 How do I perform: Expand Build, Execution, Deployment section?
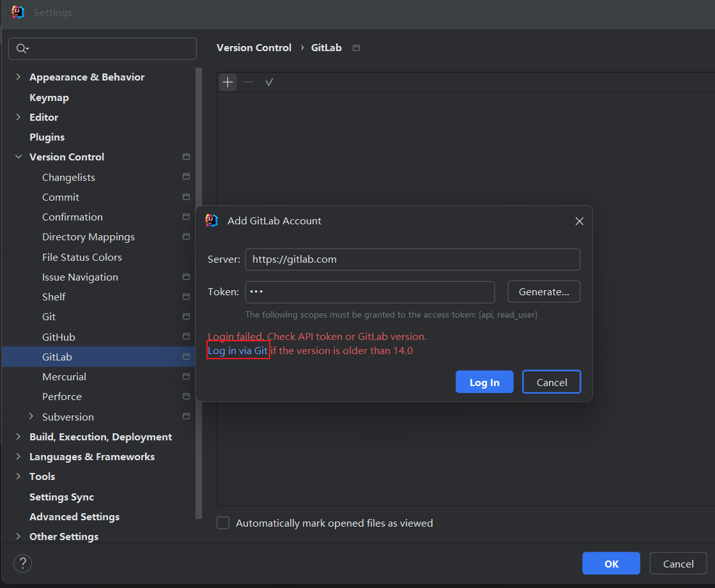pos(19,437)
